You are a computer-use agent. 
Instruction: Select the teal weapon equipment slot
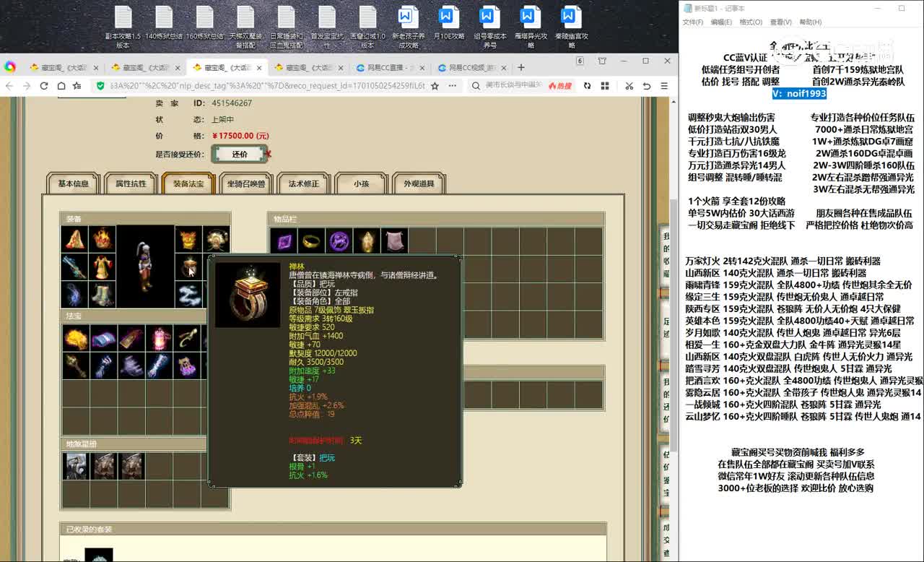click(x=74, y=267)
